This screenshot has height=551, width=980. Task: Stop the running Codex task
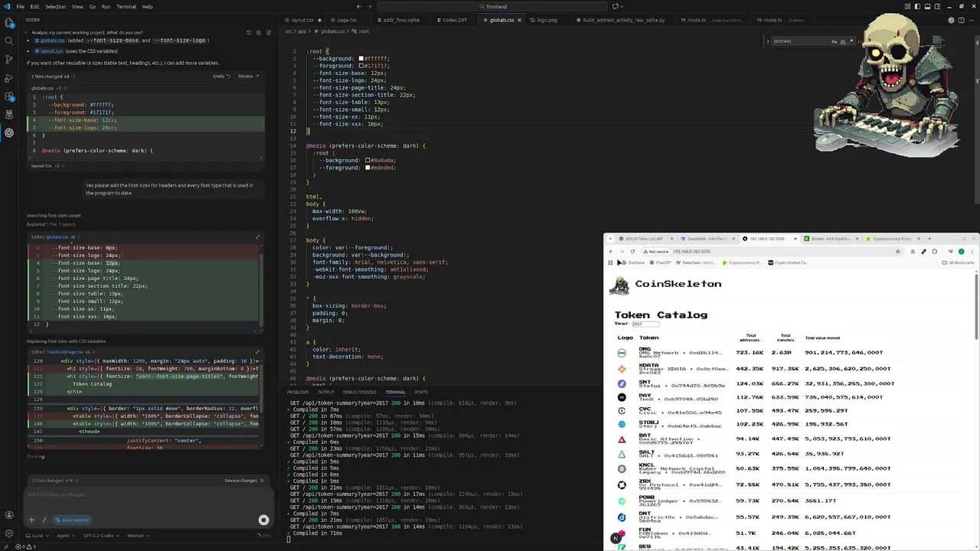(x=263, y=520)
